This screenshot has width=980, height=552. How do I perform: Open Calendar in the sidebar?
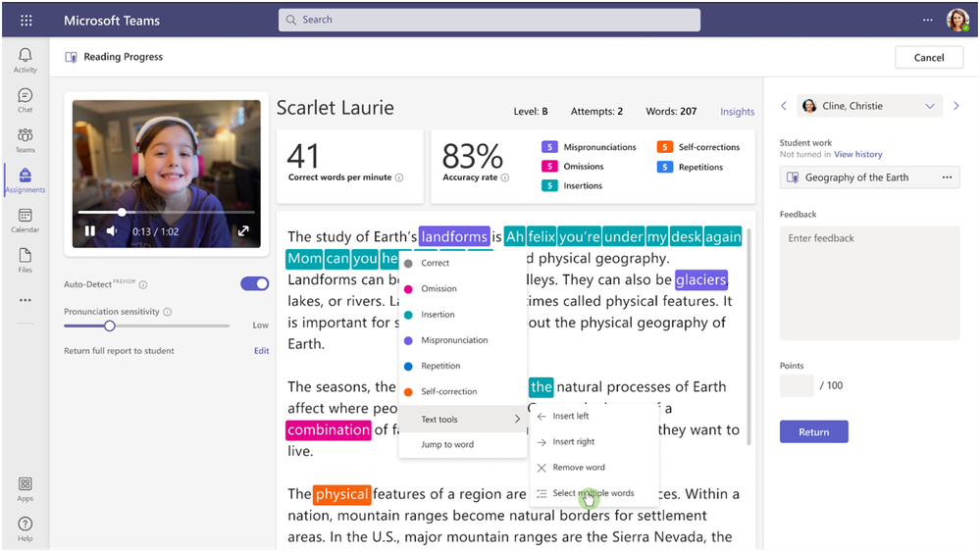(25, 221)
